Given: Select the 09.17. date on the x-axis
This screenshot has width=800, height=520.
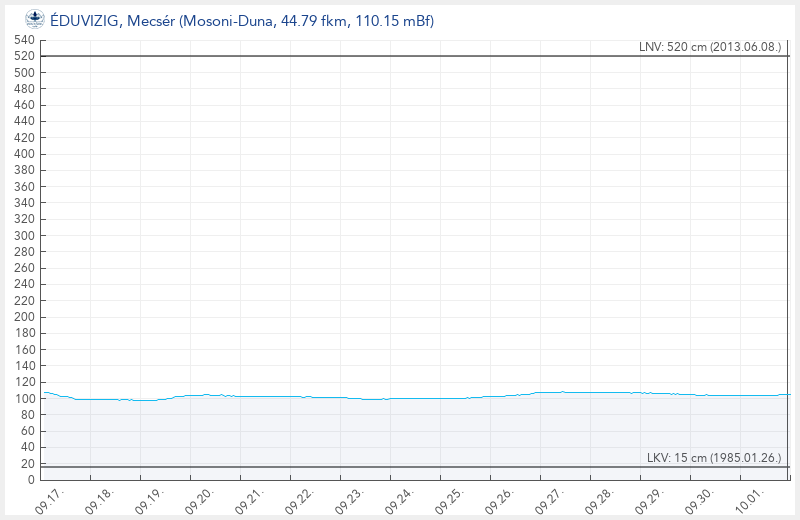Looking at the screenshot, I should [50, 500].
